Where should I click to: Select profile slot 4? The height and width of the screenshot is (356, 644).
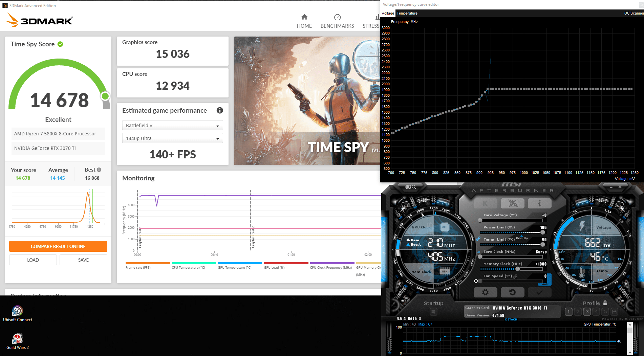[x=596, y=312]
